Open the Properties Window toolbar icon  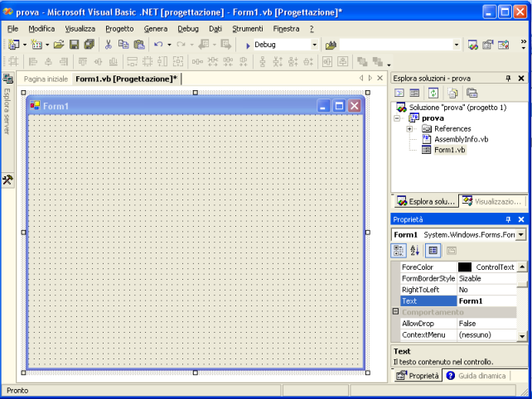pyautogui.click(x=488, y=45)
